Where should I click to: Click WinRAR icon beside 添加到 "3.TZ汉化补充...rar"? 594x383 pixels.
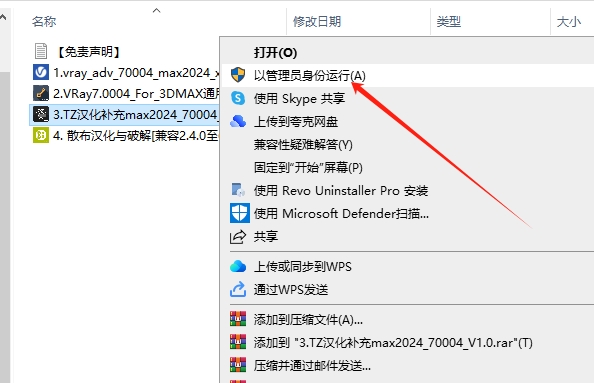[238, 342]
